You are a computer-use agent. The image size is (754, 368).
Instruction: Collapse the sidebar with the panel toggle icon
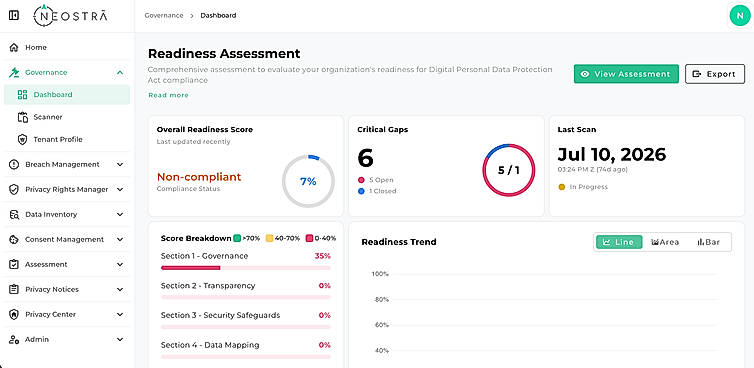(14, 15)
